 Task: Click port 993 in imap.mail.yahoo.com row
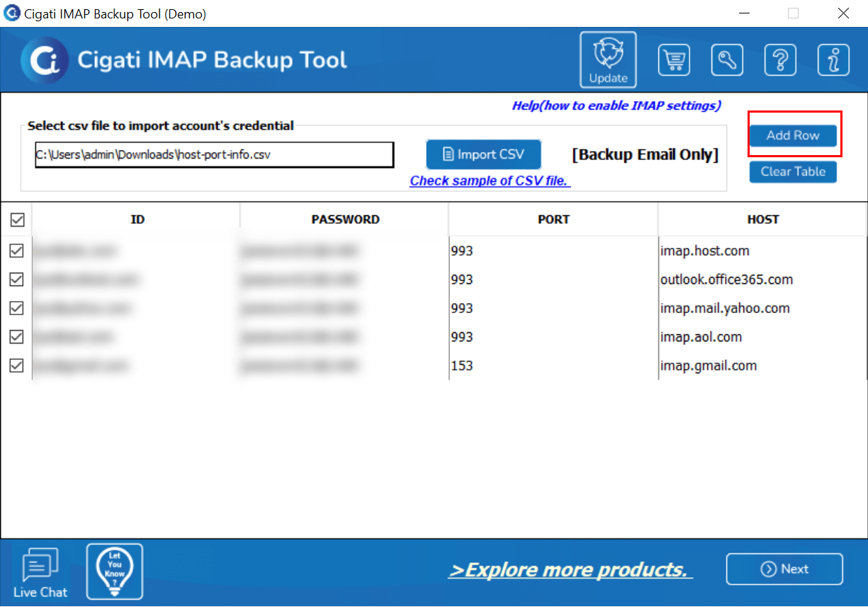pyautogui.click(x=553, y=308)
